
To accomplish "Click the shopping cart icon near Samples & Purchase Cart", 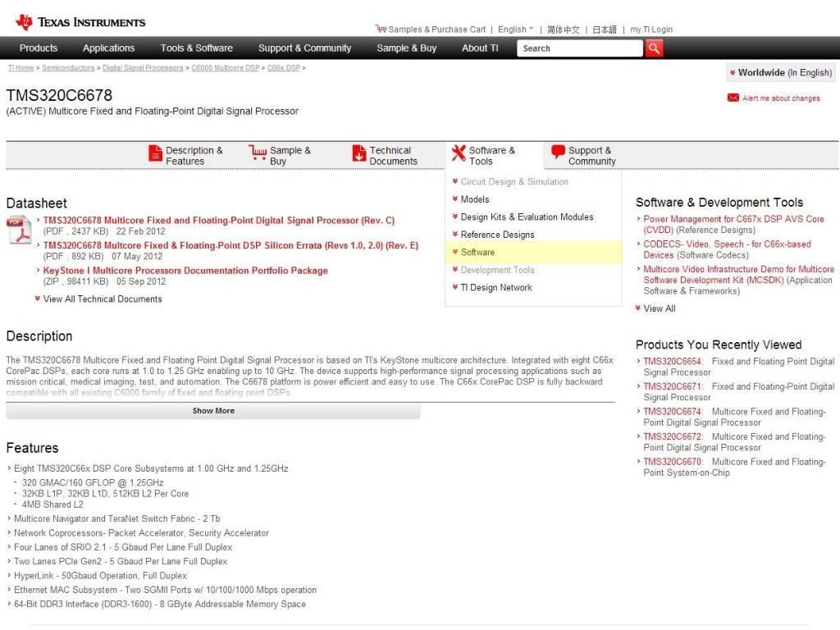I will click(381, 29).
